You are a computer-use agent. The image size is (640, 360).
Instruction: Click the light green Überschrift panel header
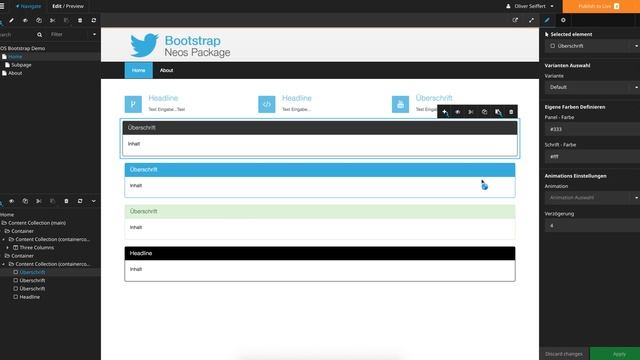tap(320, 211)
